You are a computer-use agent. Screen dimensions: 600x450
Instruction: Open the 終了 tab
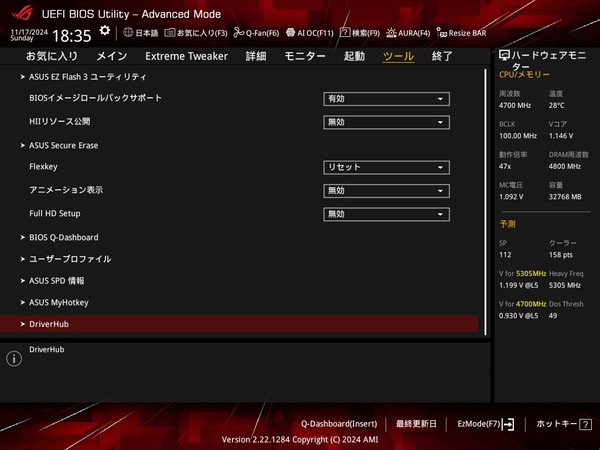[x=442, y=56]
